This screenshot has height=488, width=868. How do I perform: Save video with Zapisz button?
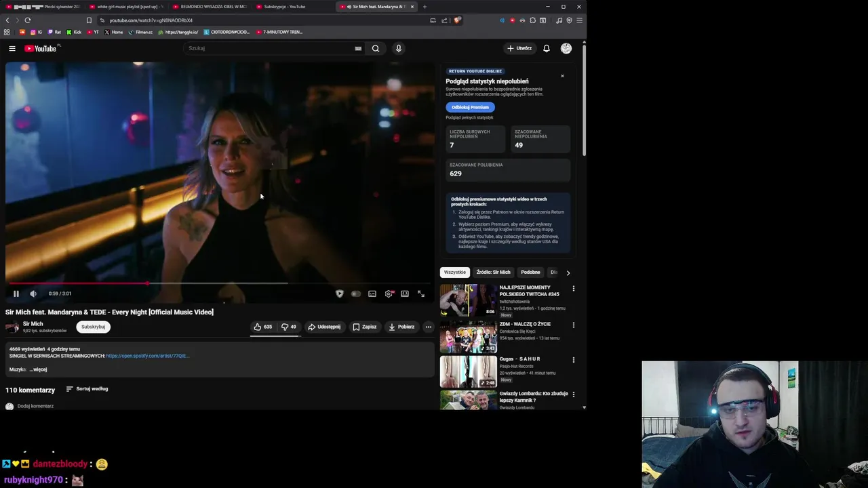365,327
